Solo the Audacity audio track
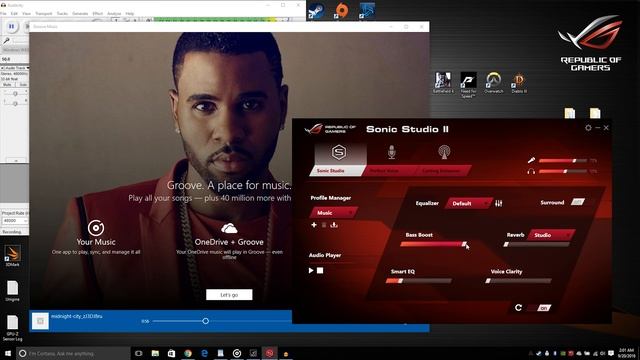 pyautogui.click(x=22, y=84)
